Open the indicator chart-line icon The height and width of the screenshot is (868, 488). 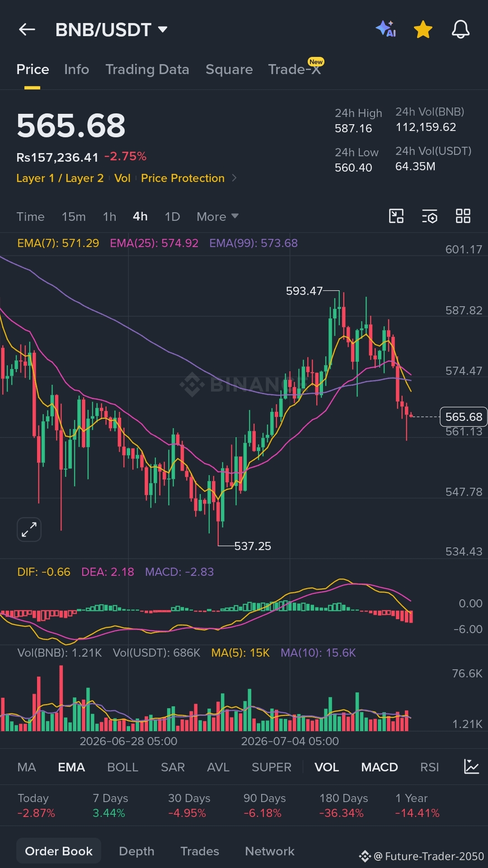(471, 766)
